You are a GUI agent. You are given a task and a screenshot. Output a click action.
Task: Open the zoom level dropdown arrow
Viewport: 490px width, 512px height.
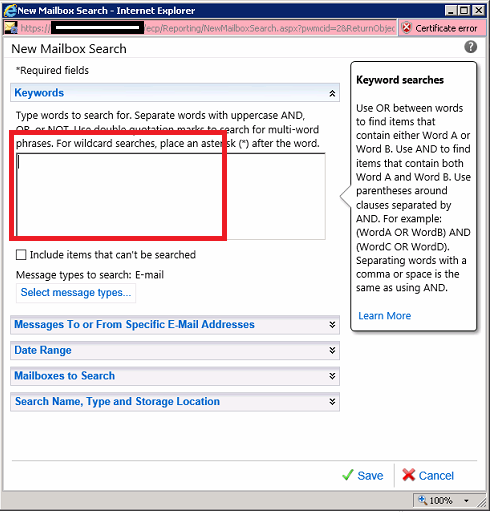pyautogui.click(x=466, y=501)
